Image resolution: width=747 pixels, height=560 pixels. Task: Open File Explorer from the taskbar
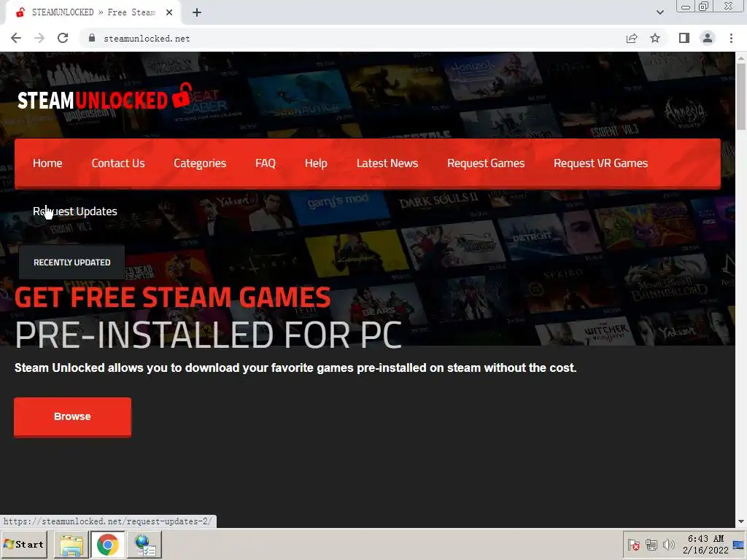point(71,545)
